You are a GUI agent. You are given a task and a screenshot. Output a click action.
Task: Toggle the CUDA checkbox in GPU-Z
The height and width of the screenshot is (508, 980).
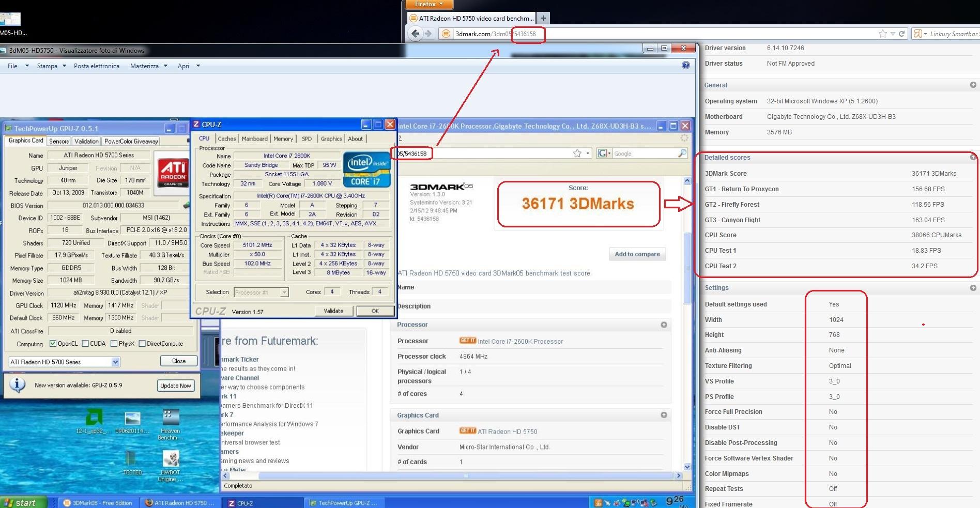[x=85, y=344]
